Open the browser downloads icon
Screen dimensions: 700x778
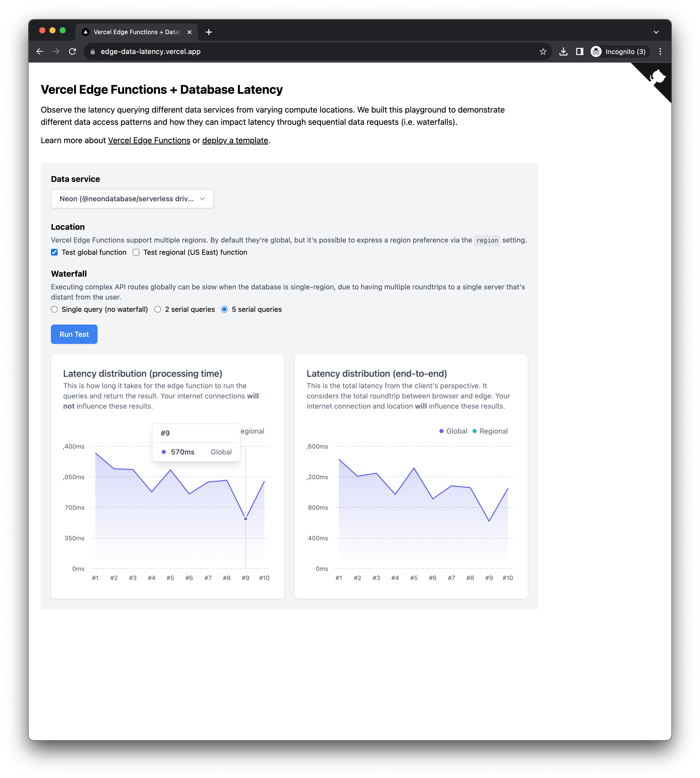563,51
